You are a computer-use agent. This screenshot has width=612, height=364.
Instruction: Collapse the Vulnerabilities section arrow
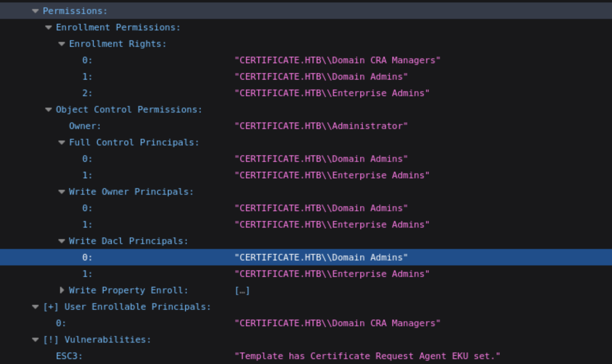[x=35, y=340]
